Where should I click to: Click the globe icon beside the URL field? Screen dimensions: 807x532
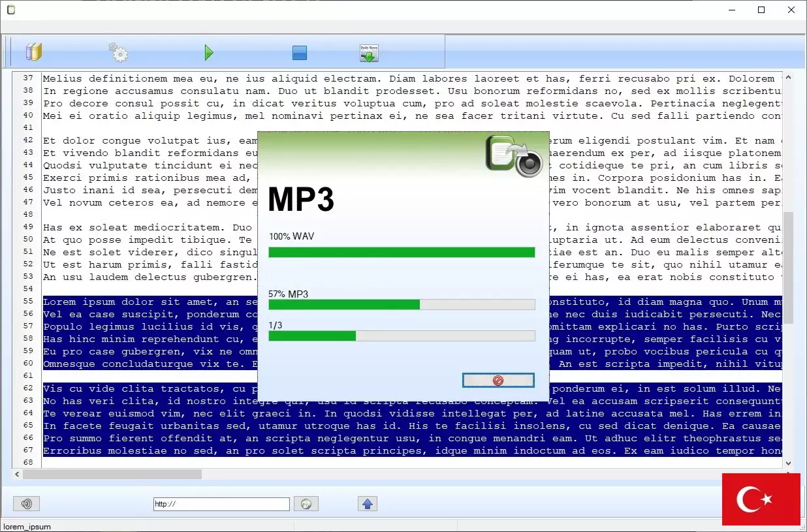(306, 503)
